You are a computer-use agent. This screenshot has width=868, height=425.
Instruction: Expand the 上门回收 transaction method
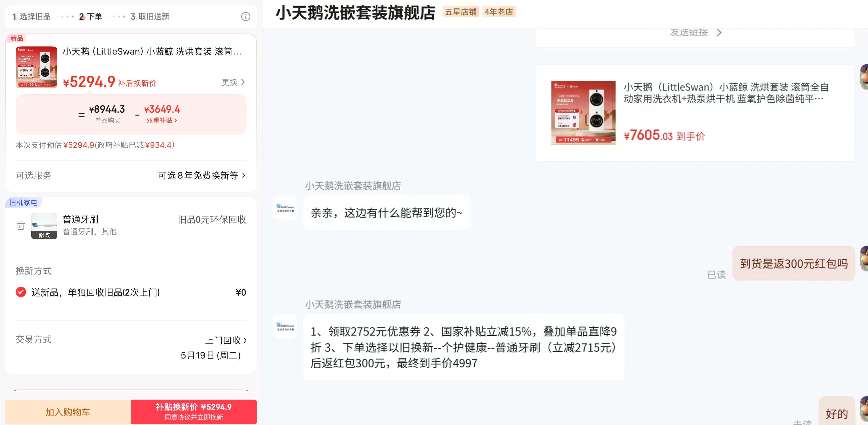(x=226, y=340)
